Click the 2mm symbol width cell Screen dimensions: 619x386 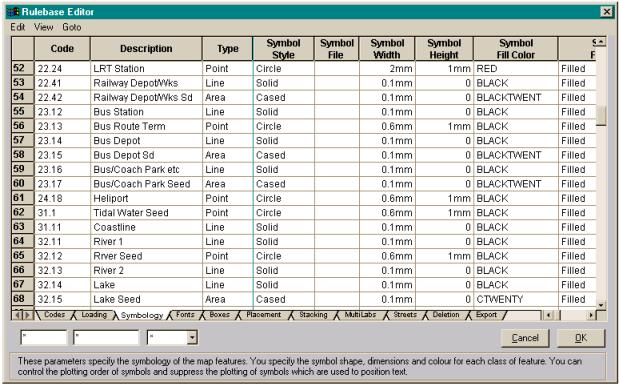(x=387, y=69)
